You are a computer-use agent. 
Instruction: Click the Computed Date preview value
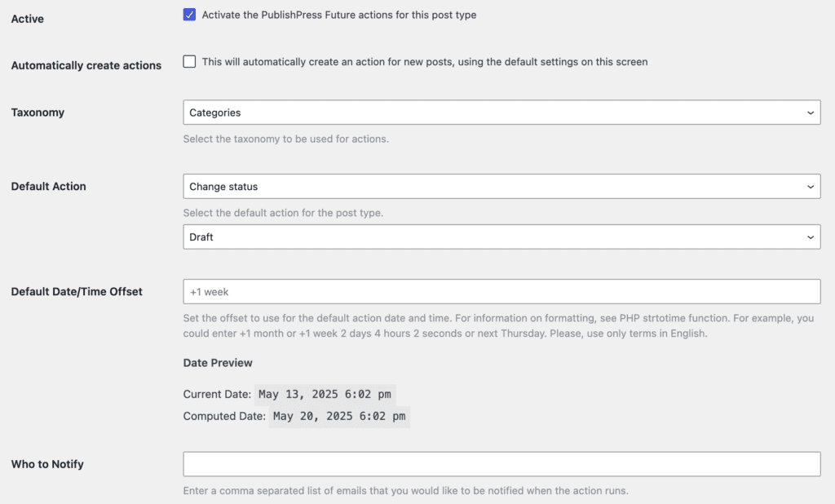339,416
